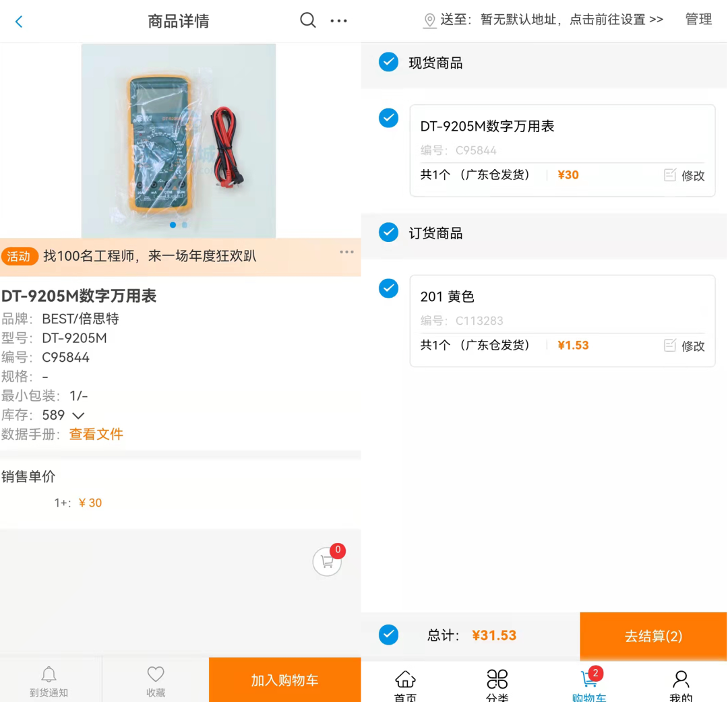Open the 我的 profile tab

[681, 685]
